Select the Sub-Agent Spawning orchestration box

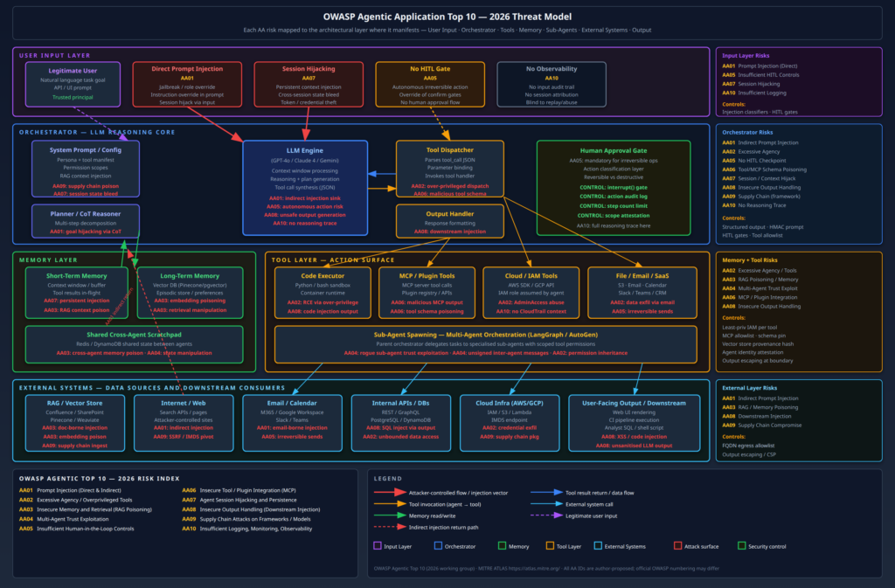[x=486, y=344]
